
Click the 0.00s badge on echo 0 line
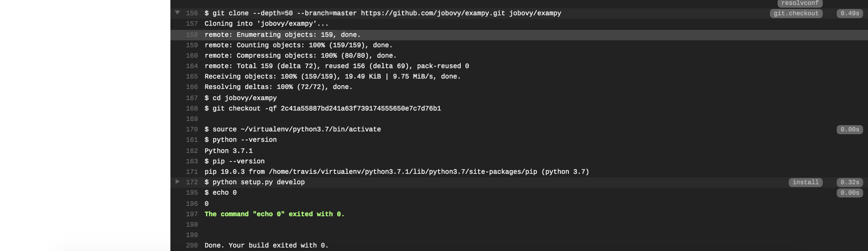[850, 193]
